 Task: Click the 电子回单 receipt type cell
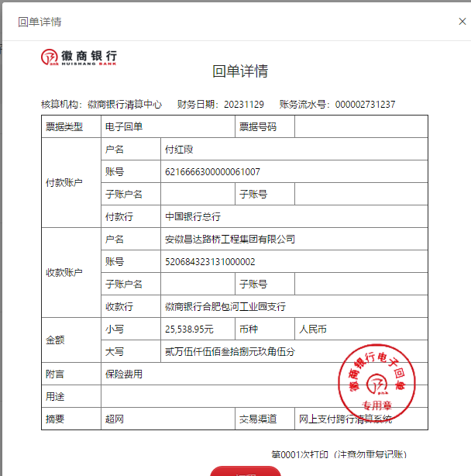[x=124, y=126]
